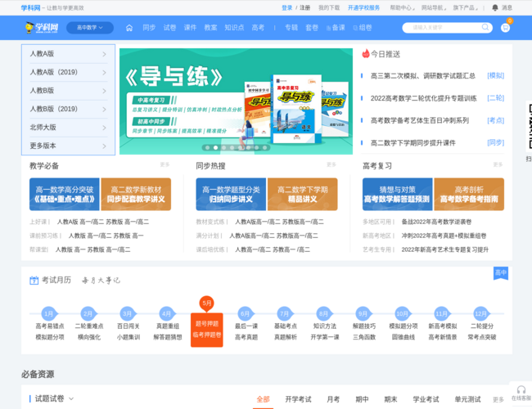Select the 4月 month marker

167,313
